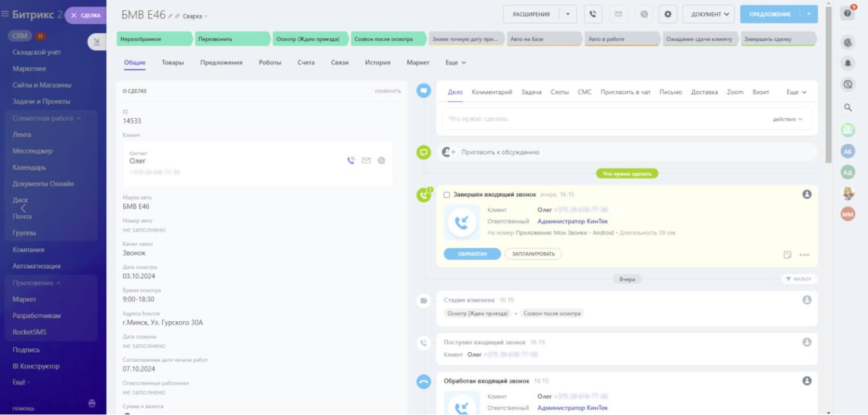Edit the deal title with the pencil icon
Screen dimensions: 868x415
[171, 16]
